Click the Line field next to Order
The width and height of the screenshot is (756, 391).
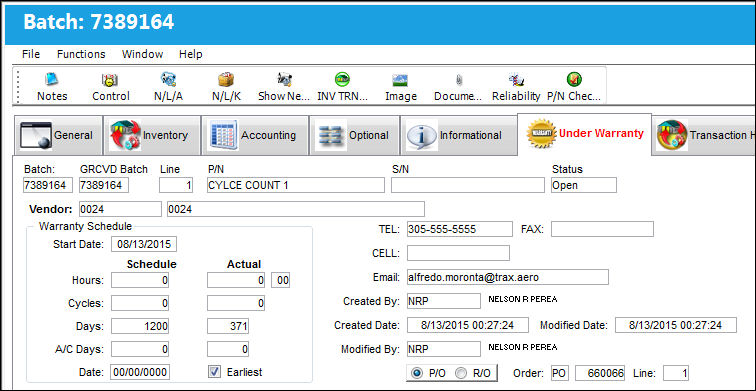pyautogui.click(x=676, y=373)
